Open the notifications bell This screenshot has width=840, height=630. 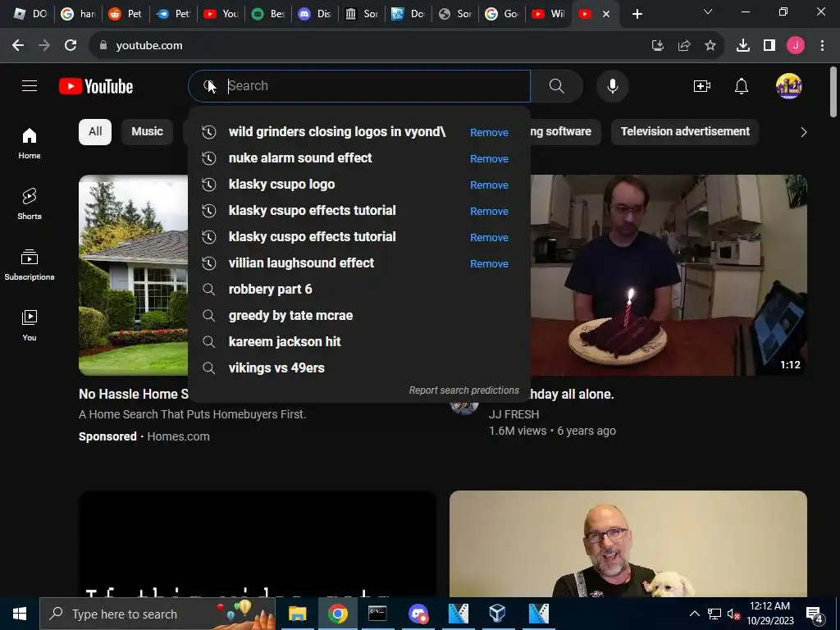742,85
